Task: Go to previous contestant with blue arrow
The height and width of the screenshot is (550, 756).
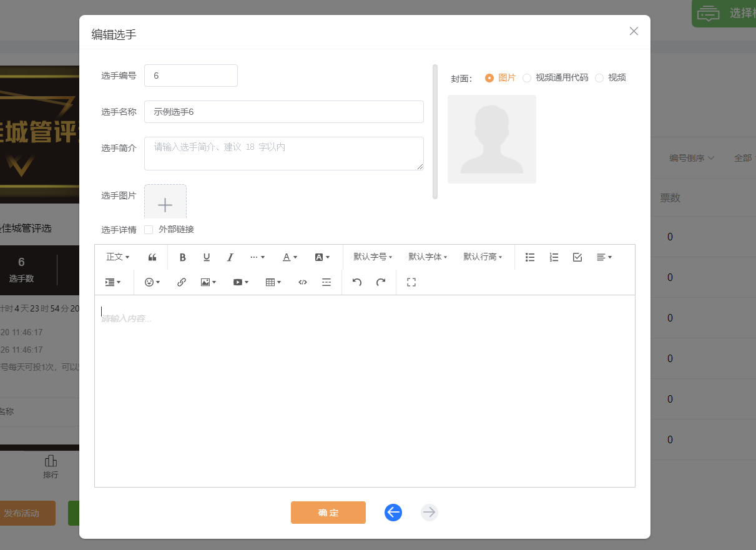Action: coord(393,513)
